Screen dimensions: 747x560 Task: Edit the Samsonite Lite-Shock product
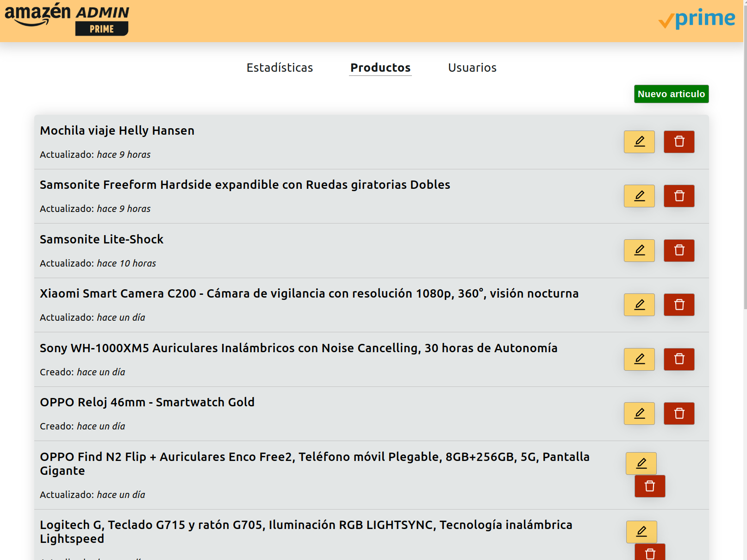639,250
